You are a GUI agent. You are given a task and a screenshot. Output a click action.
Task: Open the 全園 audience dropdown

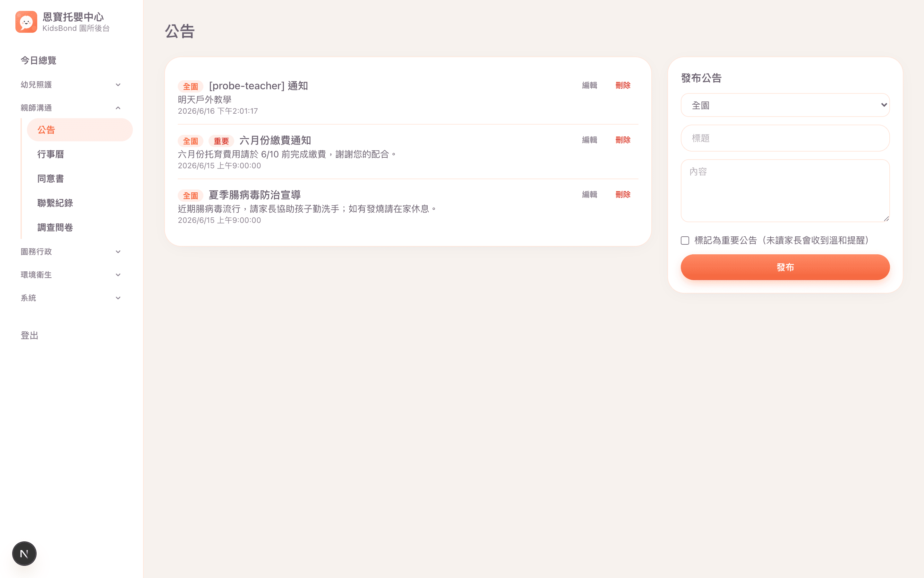click(x=785, y=105)
